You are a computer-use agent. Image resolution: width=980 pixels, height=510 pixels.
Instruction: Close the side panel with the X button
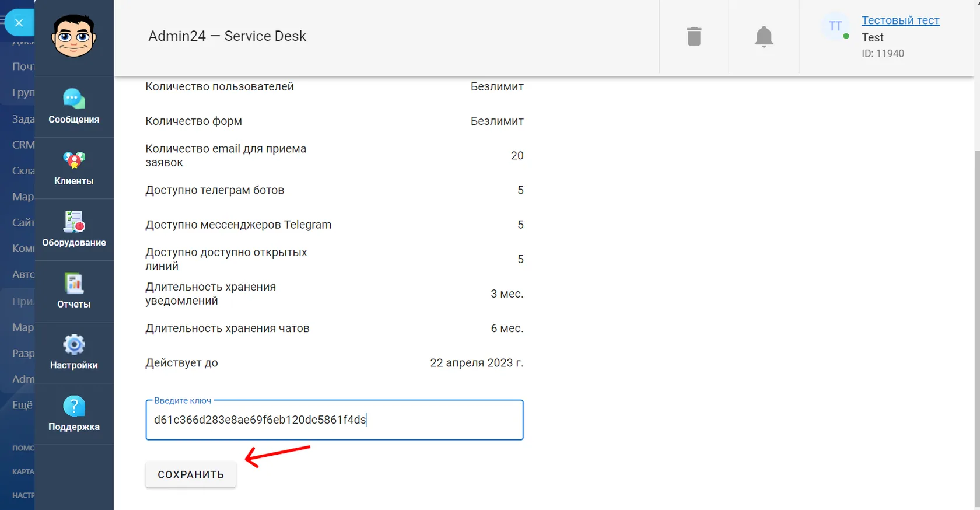tap(19, 23)
